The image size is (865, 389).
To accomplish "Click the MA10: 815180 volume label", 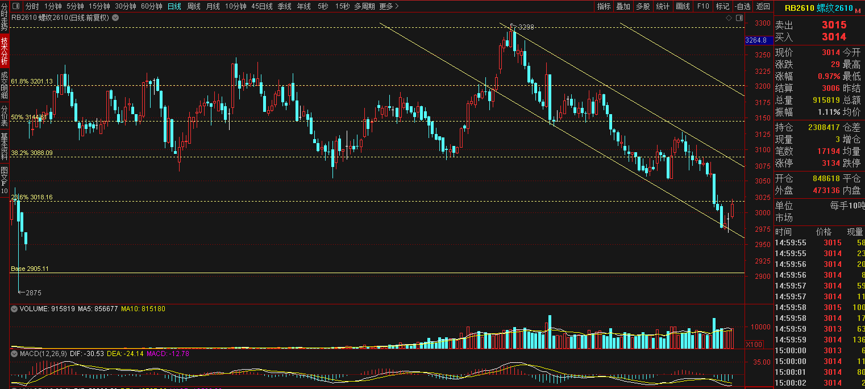I will [143, 309].
